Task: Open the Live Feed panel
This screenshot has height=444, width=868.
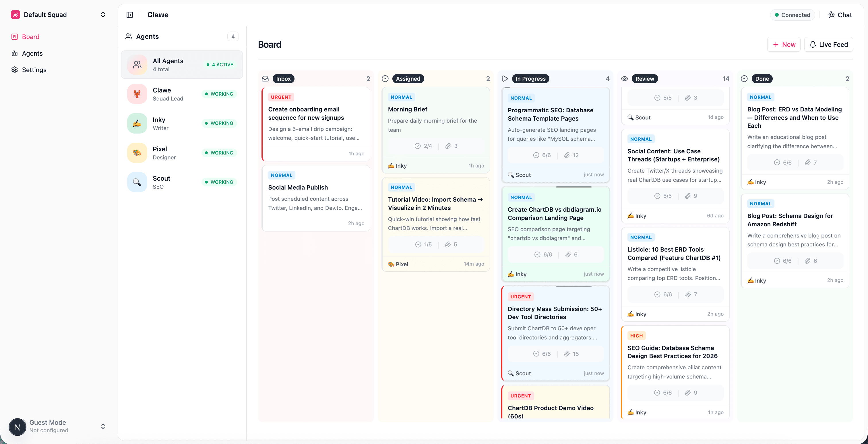Action: (x=828, y=44)
